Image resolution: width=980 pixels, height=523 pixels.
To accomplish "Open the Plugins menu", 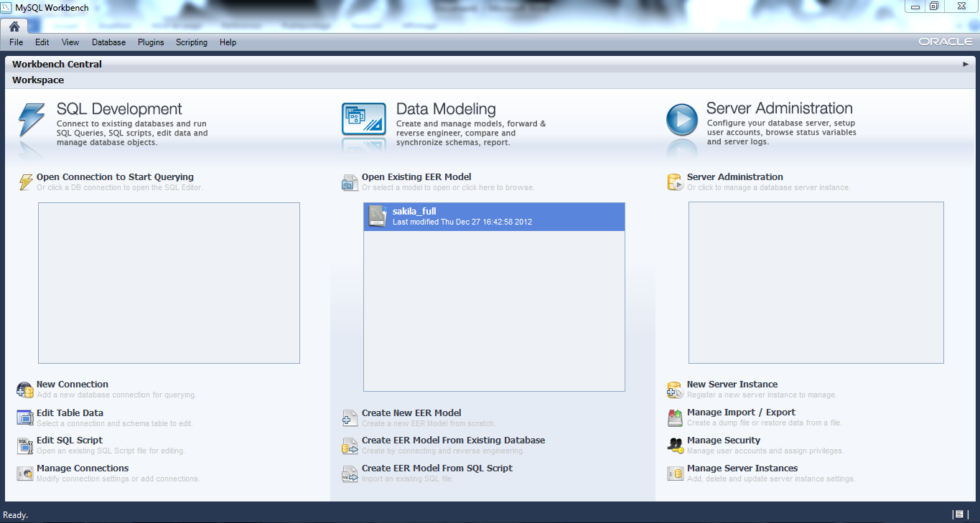I will pyautogui.click(x=151, y=42).
